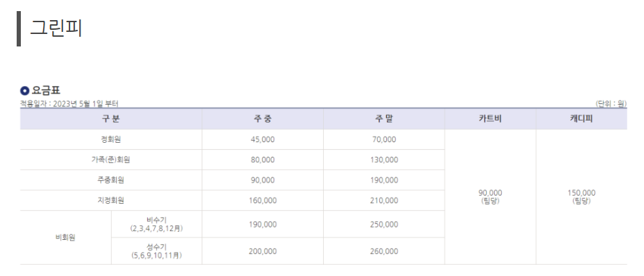Click the 정회원 row label
The height and width of the screenshot is (276, 644).
(111, 139)
